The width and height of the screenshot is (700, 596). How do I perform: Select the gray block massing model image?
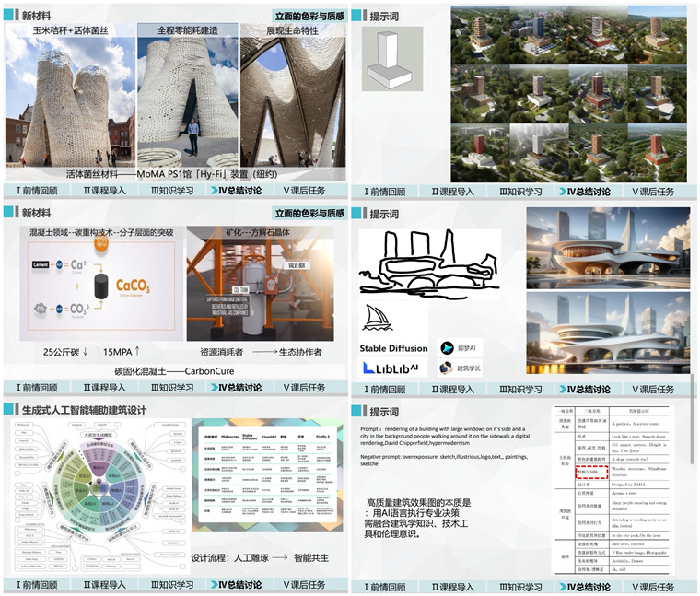pyautogui.click(x=392, y=59)
